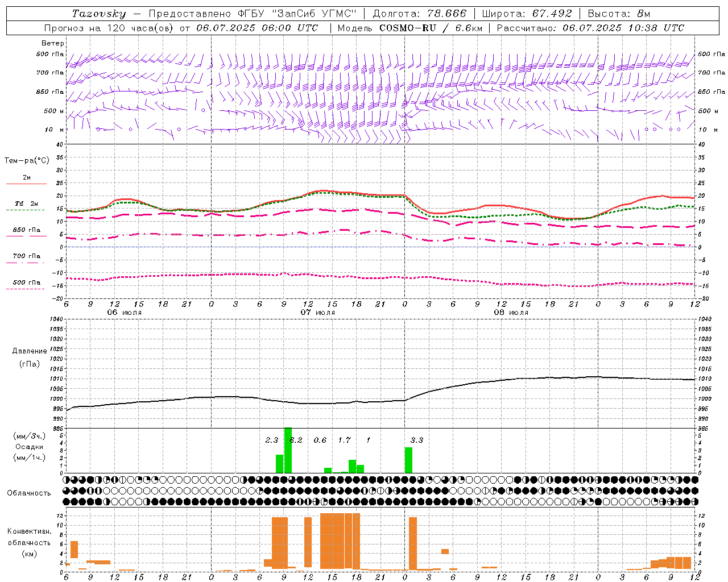Click the Конвективн. convective cloud label
This screenshot has height=582, width=728.
pyautogui.click(x=29, y=531)
